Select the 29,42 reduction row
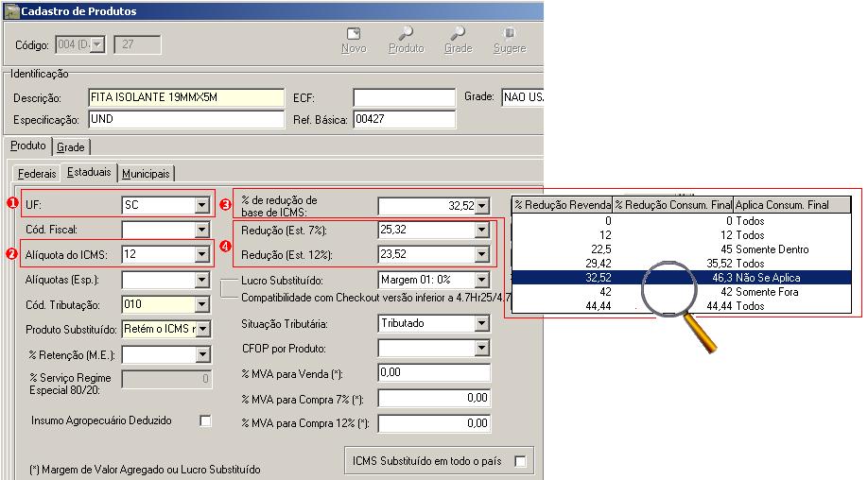The width and height of the screenshot is (868, 480). (x=682, y=264)
